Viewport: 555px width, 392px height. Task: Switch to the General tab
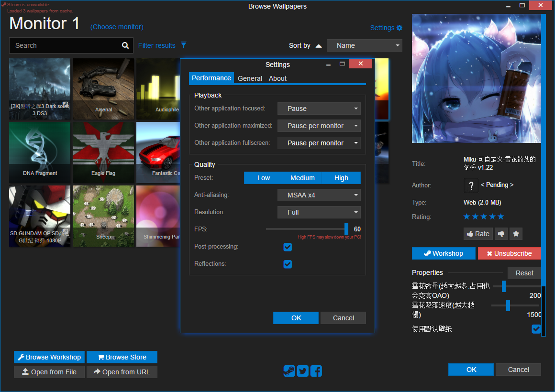[250, 78]
